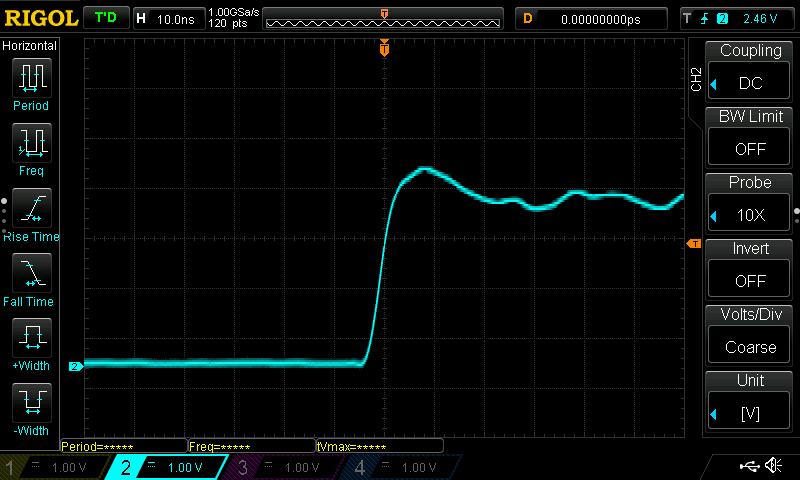This screenshot has width=800, height=480.
Task: Open the Coupling DC dropdown
Action: click(x=750, y=83)
